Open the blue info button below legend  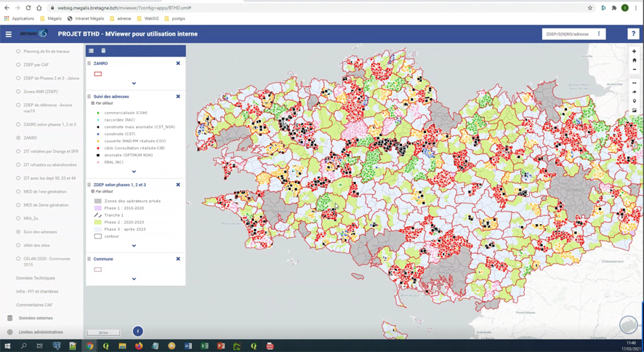click(138, 331)
